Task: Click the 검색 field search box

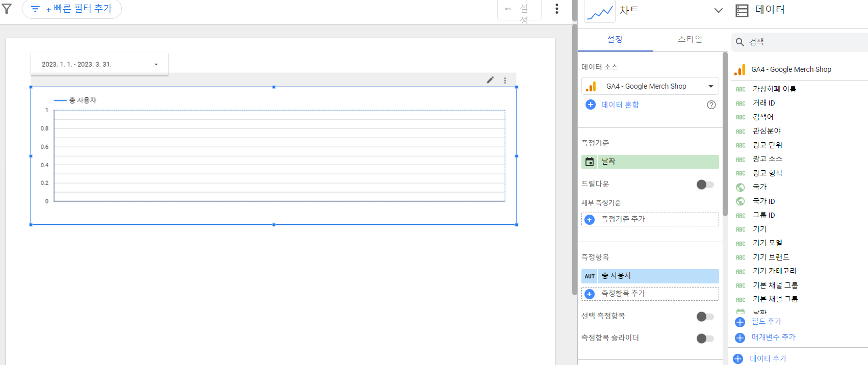Action: [x=800, y=42]
